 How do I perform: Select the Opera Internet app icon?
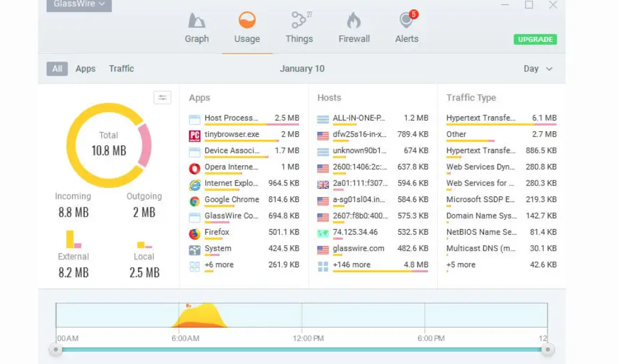point(195,168)
